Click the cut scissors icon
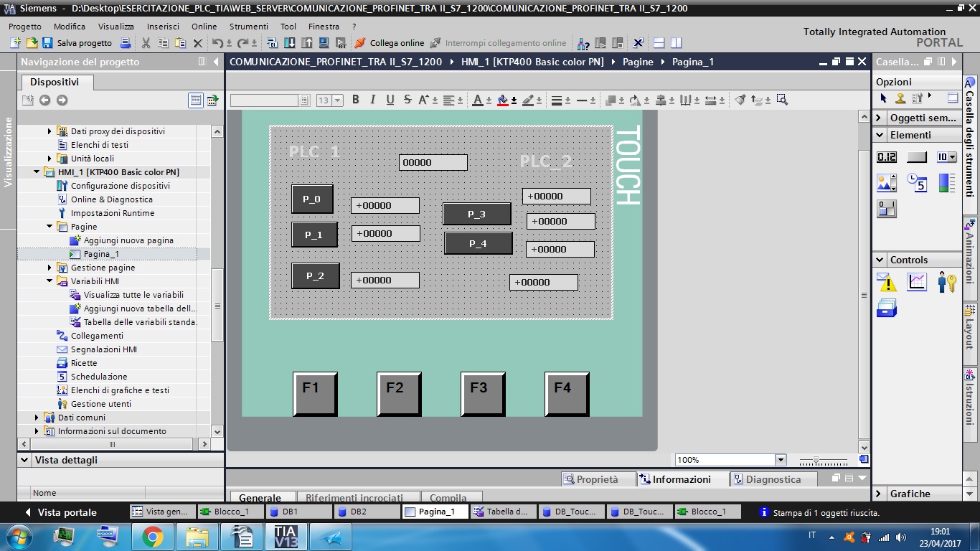Image resolution: width=980 pixels, height=551 pixels. 146,43
